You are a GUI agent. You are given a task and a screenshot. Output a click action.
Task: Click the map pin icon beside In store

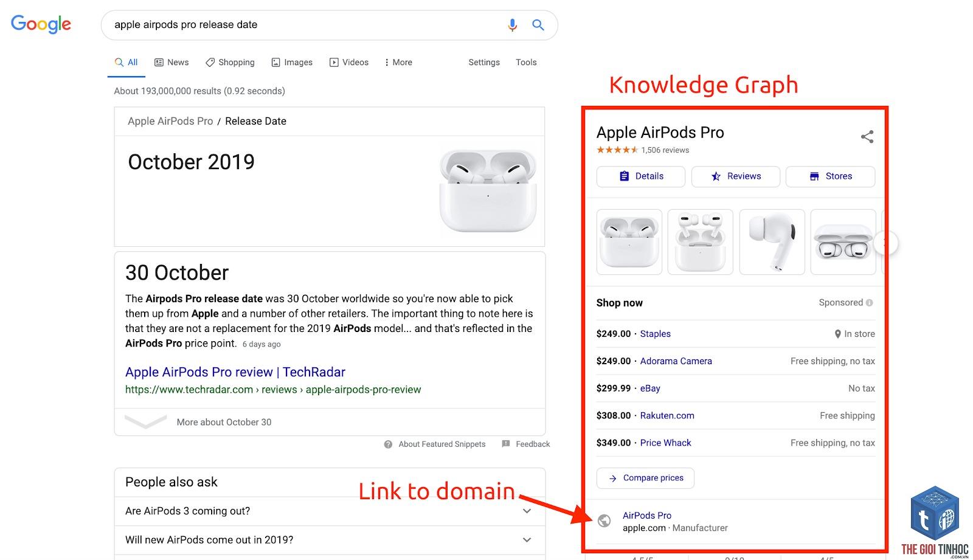coord(838,334)
